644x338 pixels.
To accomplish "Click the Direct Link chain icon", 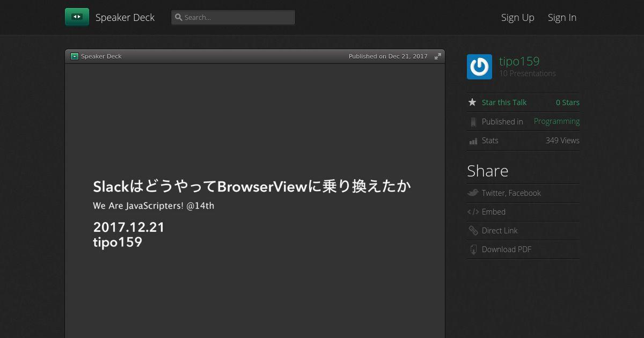I will [473, 231].
